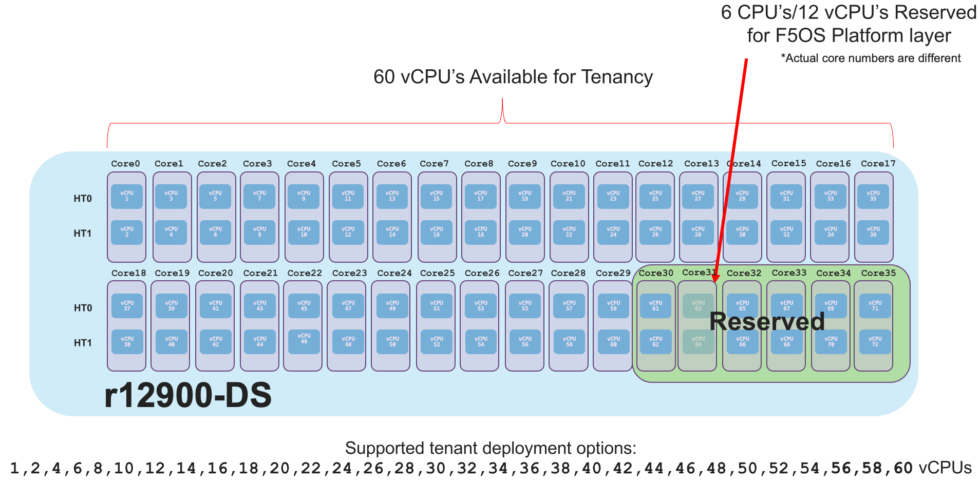Click the top row HT0 label
Screen dimensions: 980x483
(83, 199)
